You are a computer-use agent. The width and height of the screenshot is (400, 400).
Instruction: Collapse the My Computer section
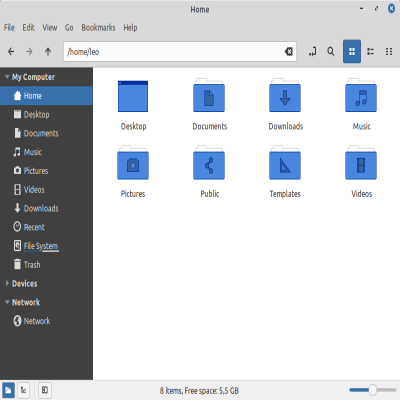[7, 77]
